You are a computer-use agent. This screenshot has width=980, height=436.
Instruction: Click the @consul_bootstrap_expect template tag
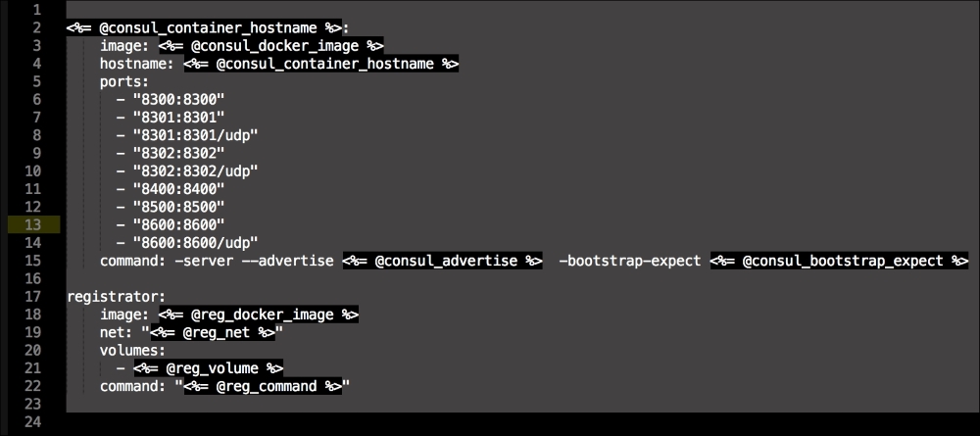840,261
